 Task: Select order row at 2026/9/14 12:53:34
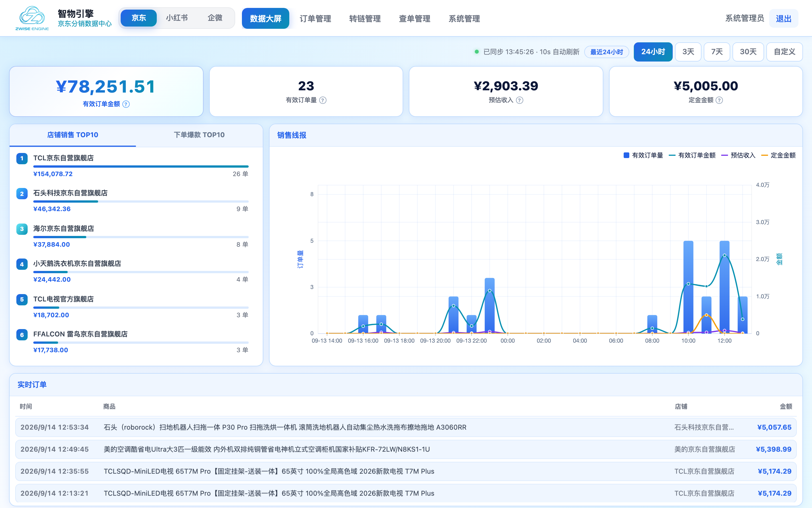406,427
